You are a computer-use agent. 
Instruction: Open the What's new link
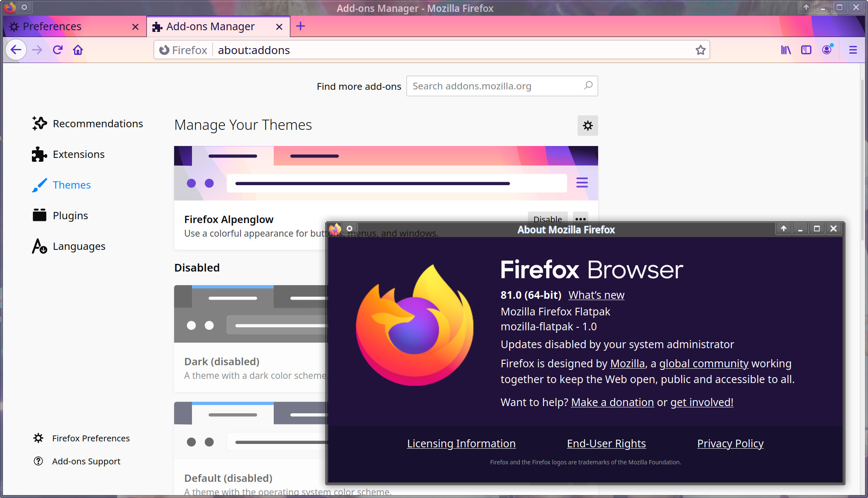596,295
